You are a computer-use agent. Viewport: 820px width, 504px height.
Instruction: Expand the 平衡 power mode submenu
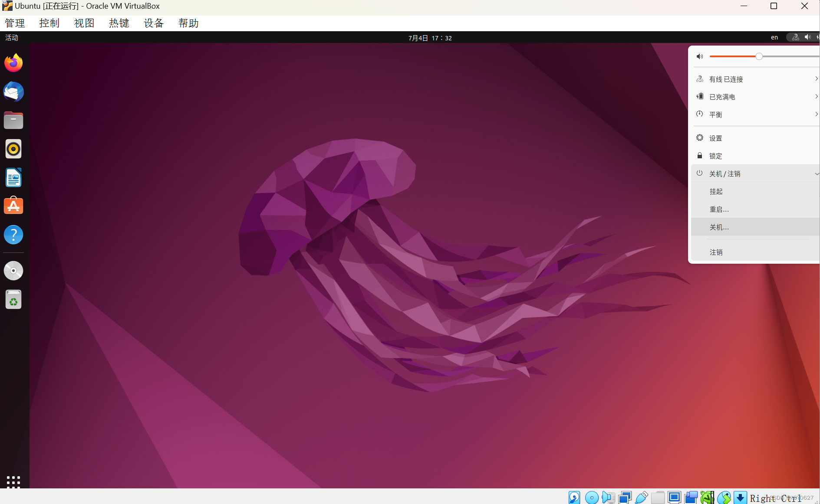click(755, 115)
